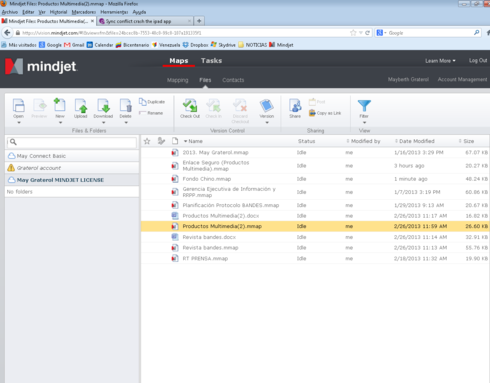Expand the Filter dropdown arrow
This screenshot has height=383, width=490.
pos(364,123)
